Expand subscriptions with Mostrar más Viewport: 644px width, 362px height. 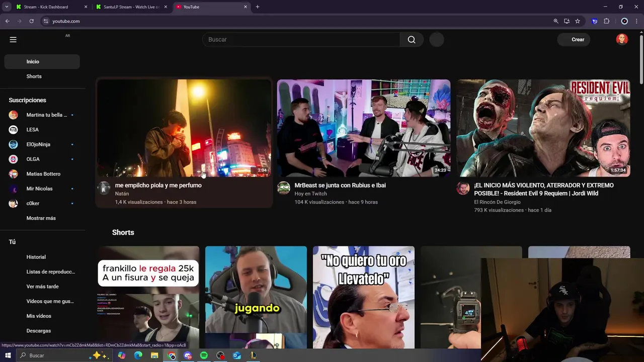[42, 218]
